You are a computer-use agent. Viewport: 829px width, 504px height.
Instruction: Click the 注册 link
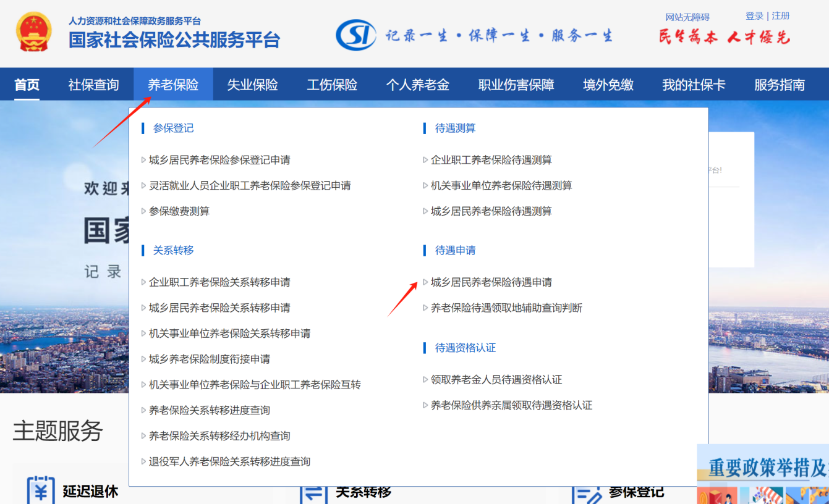(x=779, y=15)
